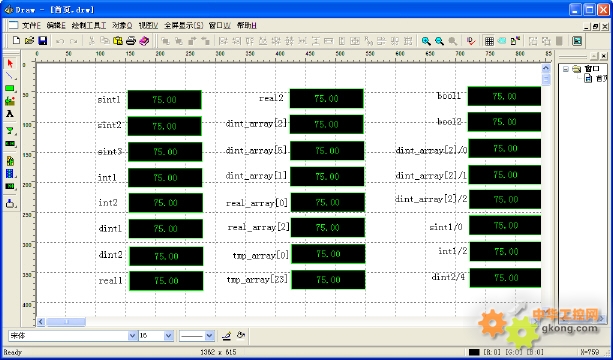Click the 'dint2/4' text label
The height and width of the screenshot is (360, 613).
coord(448,277)
